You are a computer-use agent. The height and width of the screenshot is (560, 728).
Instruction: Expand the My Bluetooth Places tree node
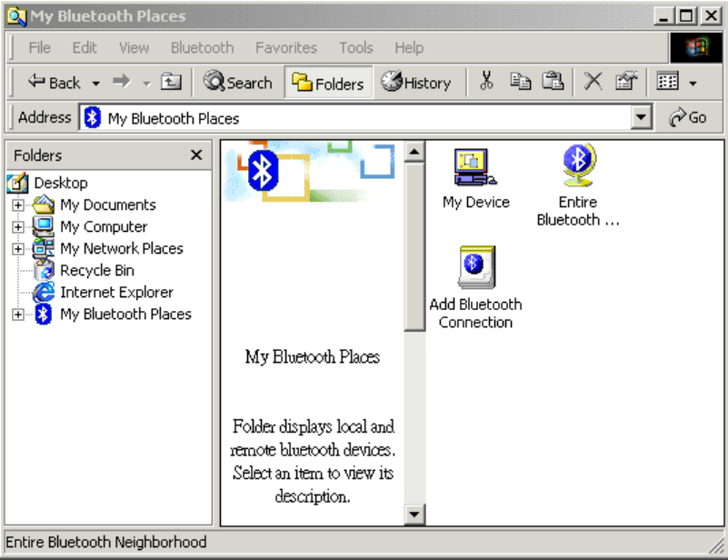pos(17,315)
